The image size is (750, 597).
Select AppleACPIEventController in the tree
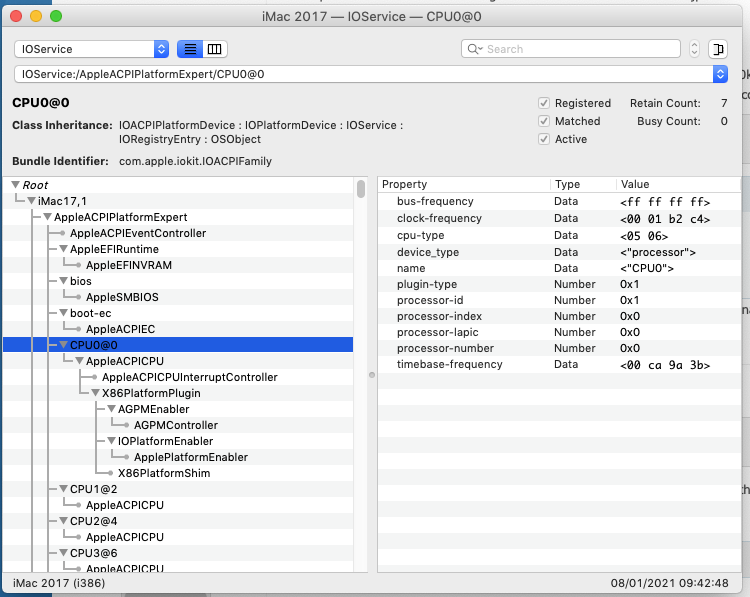[138, 233]
